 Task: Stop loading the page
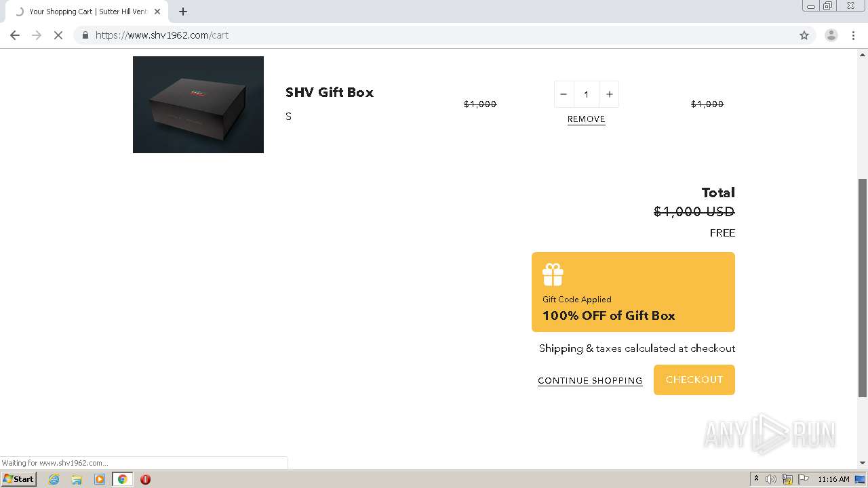pyautogui.click(x=58, y=35)
